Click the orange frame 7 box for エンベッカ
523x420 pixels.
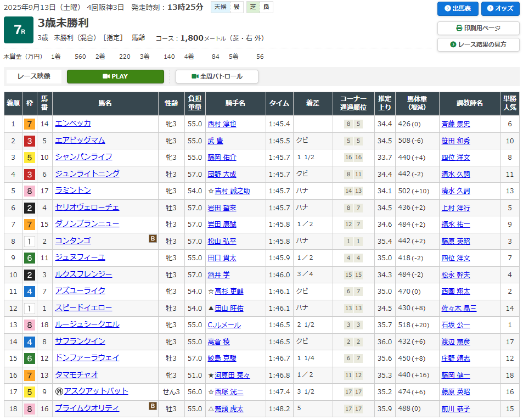click(29, 124)
